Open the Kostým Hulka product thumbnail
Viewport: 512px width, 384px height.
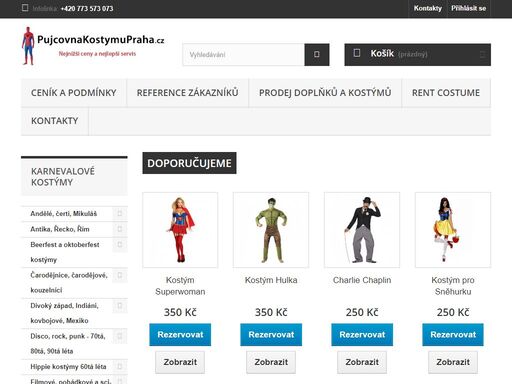click(271, 230)
